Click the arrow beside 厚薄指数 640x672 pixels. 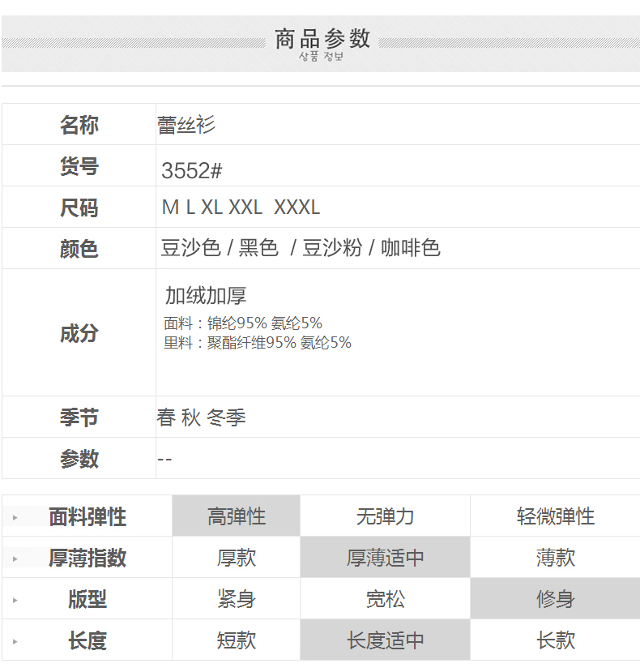(x=15, y=559)
